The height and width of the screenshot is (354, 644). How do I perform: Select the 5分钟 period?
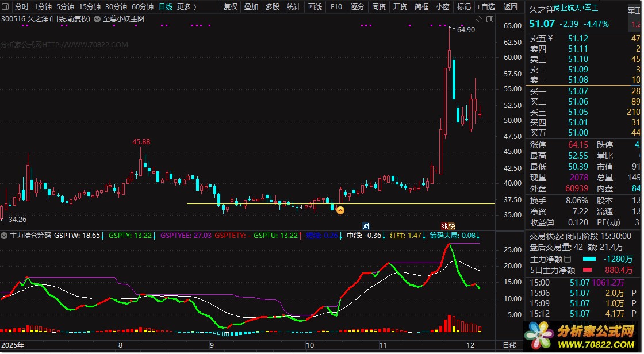[x=66, y=6]
